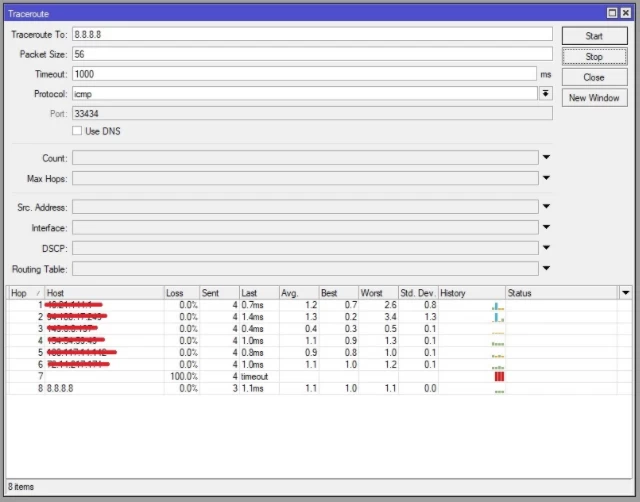640x502 pixels.
Task: Sort by the Loss column header
Action: tap(182, 293)
